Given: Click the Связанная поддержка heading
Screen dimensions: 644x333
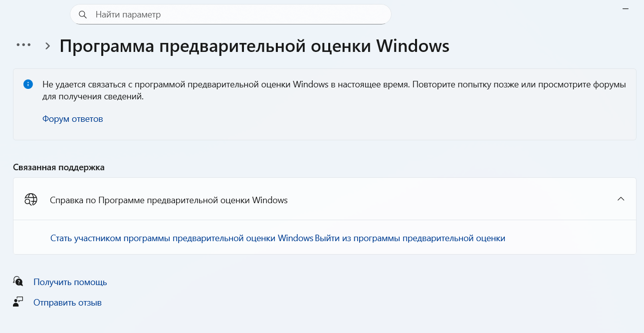Looking at the screenshot, I should (x=59, y=167).
